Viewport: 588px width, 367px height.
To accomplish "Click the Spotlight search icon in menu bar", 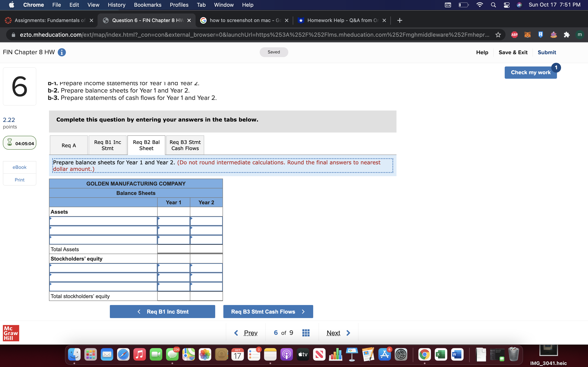I will tap(493, 5).
